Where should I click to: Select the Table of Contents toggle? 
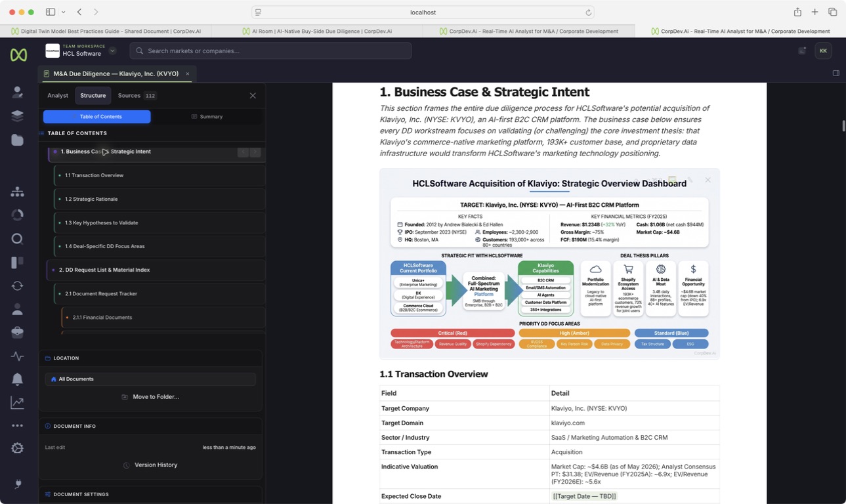pyautogui.click(x=97, y=117)
